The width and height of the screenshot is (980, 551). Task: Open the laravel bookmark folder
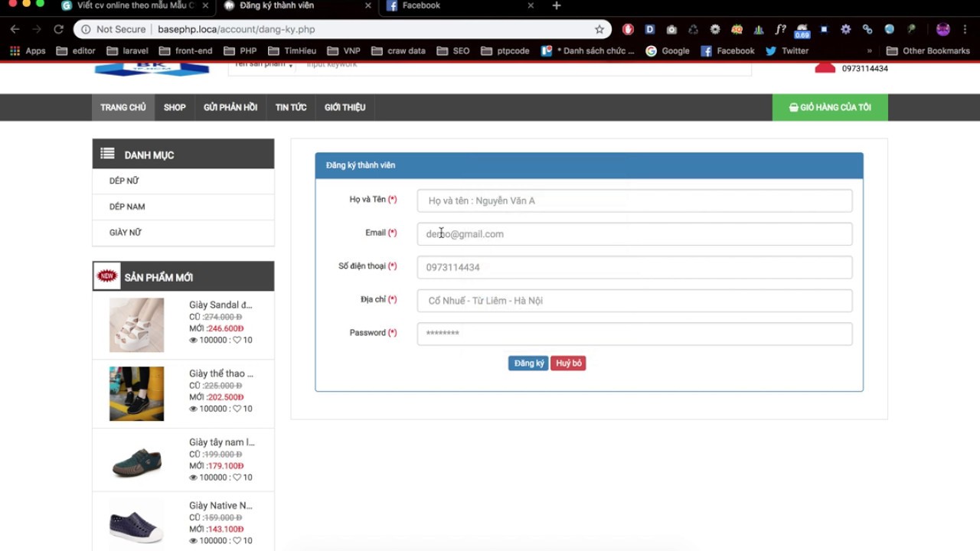pyautogui.click(x=128, y=51)
